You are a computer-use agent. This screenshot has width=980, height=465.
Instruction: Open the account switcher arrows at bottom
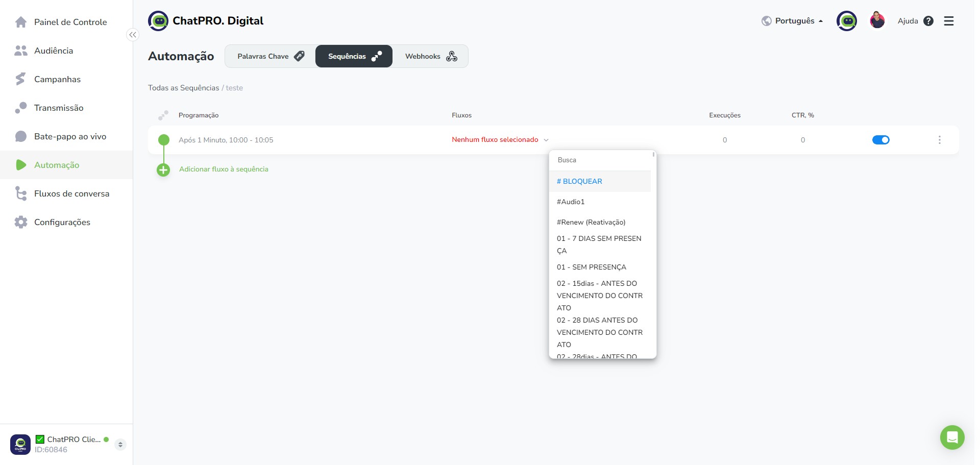pyautogui.click(x=120, y=444)
